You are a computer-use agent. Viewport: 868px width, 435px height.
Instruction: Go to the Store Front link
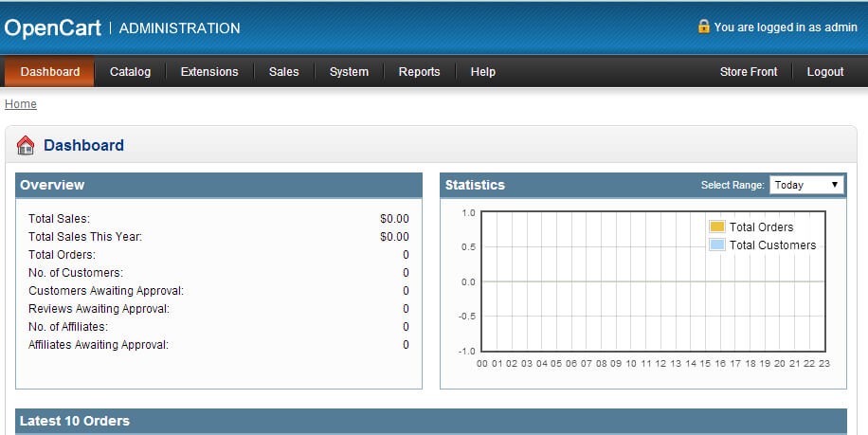(x=749, y=71)
